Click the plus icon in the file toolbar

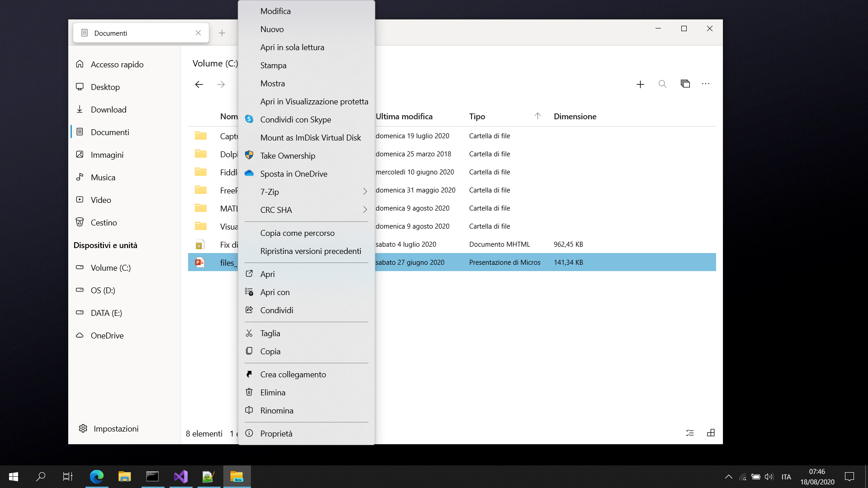pos(640,84)
